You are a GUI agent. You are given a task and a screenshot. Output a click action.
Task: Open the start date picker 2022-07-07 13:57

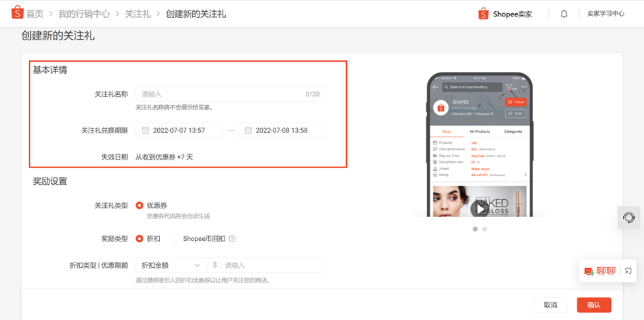coord(179,131)
